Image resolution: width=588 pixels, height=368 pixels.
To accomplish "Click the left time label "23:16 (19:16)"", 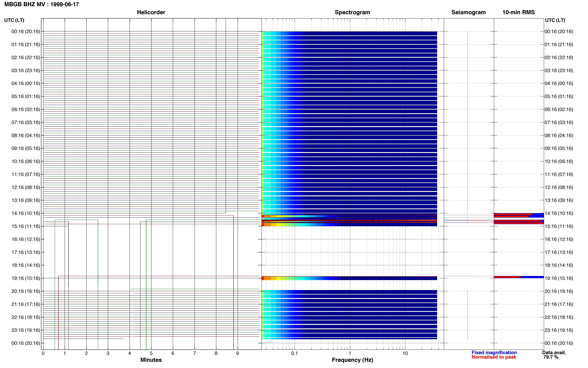I will pyautogui.click(x=26, y=330).
